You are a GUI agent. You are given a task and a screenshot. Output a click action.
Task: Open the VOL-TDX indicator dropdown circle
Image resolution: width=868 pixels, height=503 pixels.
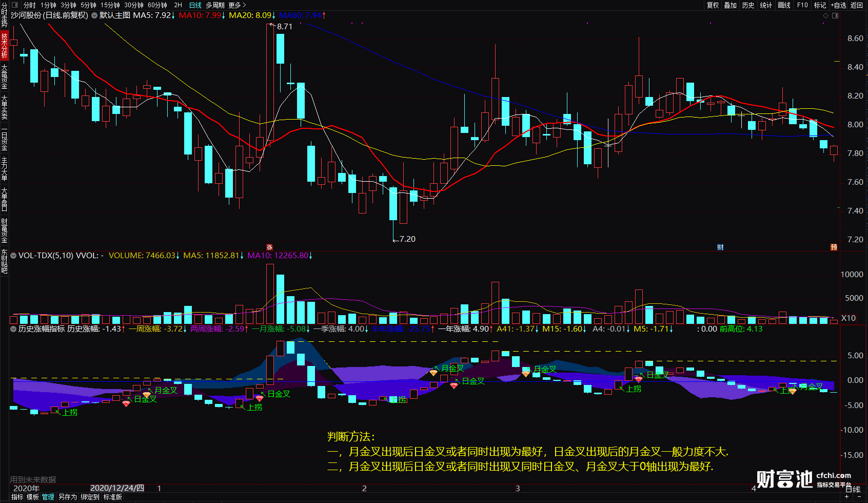click(x=13, y=255)
